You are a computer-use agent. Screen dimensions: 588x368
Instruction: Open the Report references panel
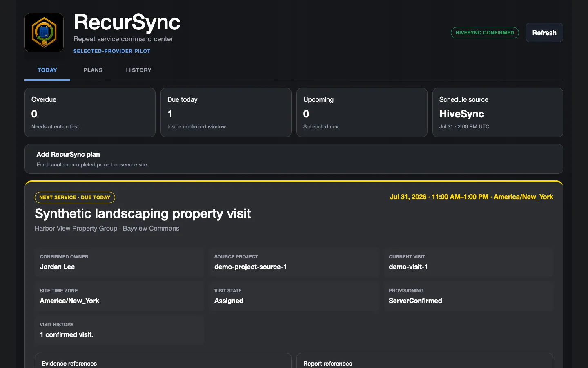point(425,361)
